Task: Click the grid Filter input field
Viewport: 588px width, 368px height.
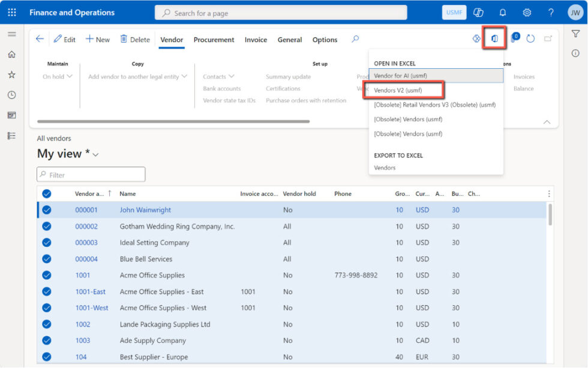Action: 90,174
